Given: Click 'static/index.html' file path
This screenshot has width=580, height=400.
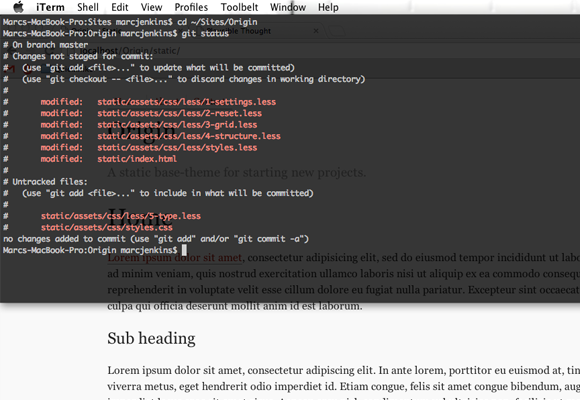Looking at the screenshot, I should pos(137,159).
